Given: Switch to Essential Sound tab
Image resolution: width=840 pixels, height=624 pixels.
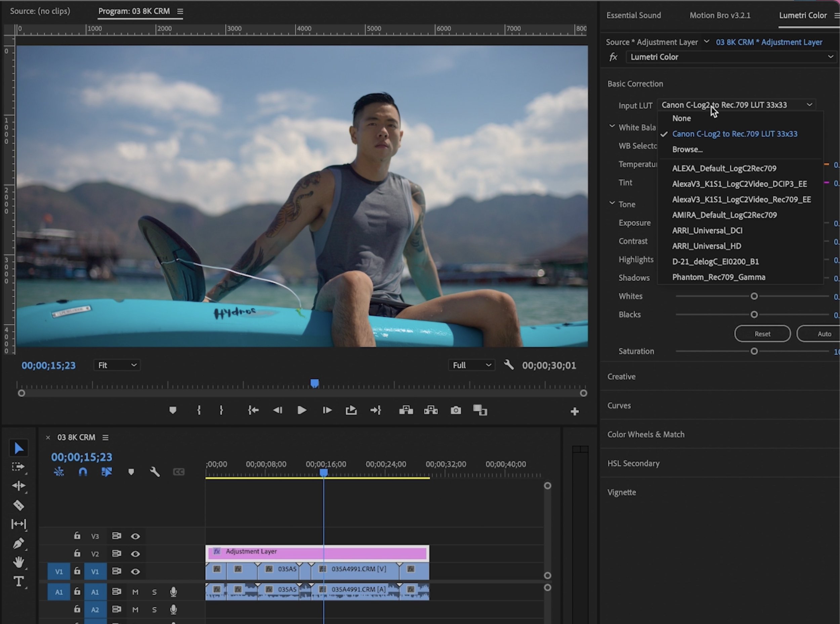Looking at the screenshot, I should point(634,15).
